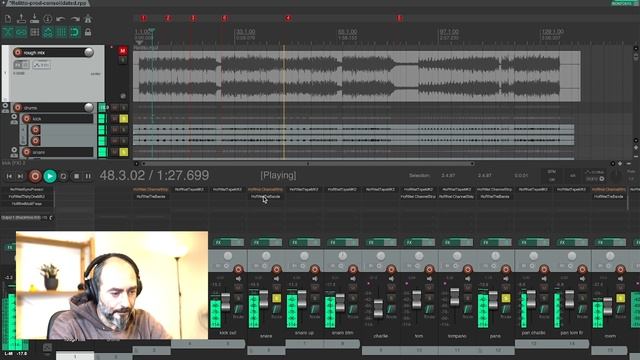This screenshot has height=360, width=640.
Task: Toggle the auto-crossfade toolbar icon
Action: click(8, 32)
